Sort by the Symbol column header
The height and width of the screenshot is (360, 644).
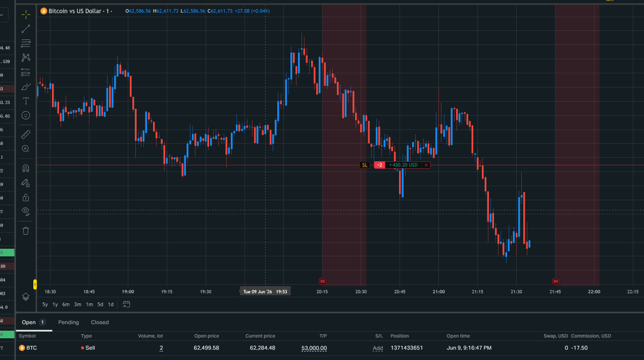click(x=27, y=336)
